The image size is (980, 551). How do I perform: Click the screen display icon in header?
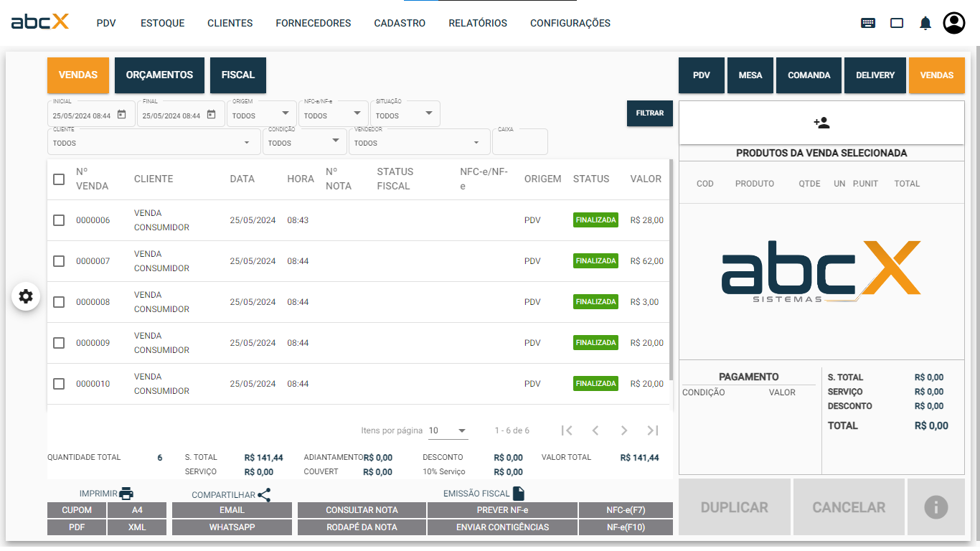[897, 23]
